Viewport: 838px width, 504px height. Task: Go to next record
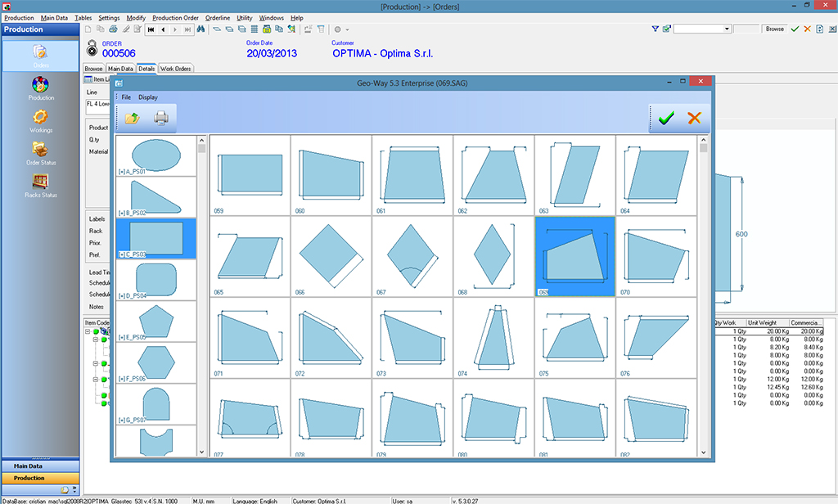175,29
